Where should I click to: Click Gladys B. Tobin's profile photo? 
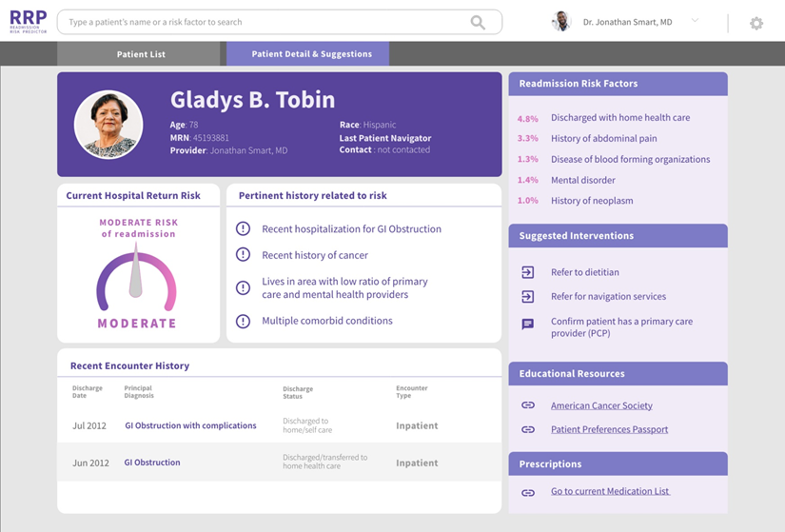pos(108,125)
